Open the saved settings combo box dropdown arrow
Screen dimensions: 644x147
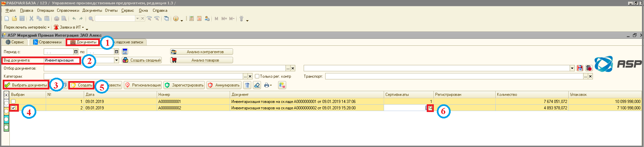[572, 68]
